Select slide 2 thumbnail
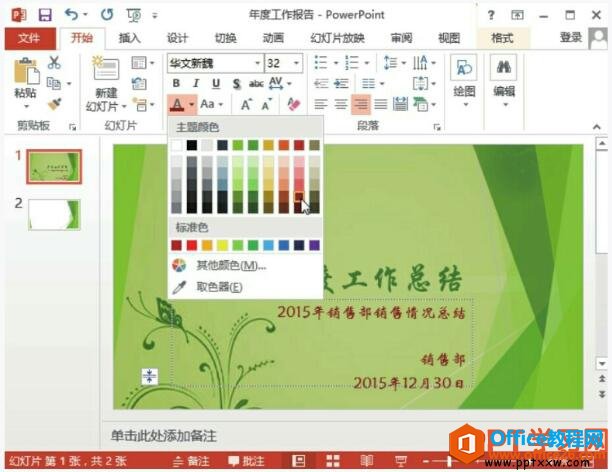 coord(54,214)
